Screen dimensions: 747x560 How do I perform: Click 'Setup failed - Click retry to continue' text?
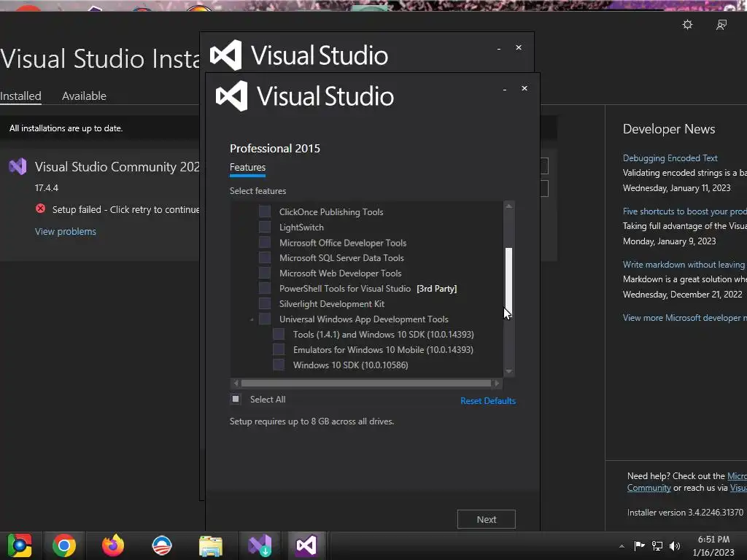tap(125, 209)
